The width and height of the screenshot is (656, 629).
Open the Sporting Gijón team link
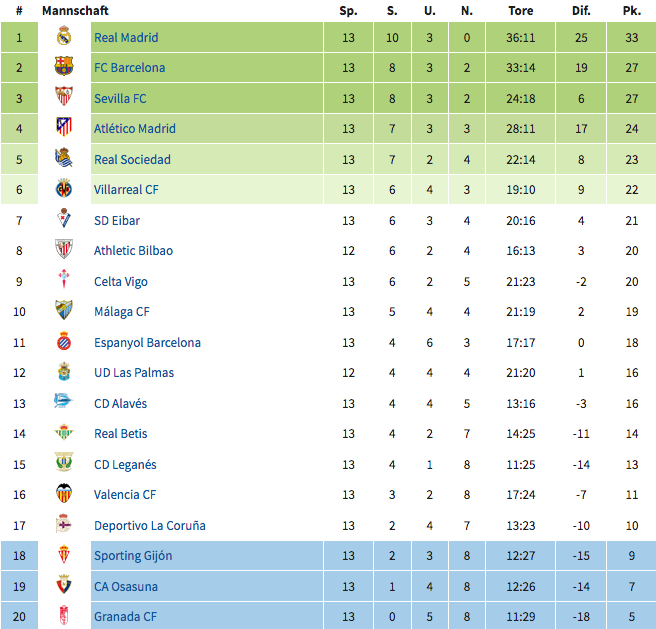(x=133, y=556)
